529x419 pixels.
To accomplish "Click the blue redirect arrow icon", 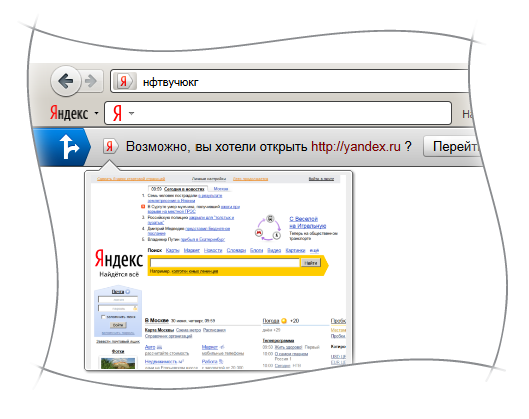I will pyautogui.click(x=61, y=147).
